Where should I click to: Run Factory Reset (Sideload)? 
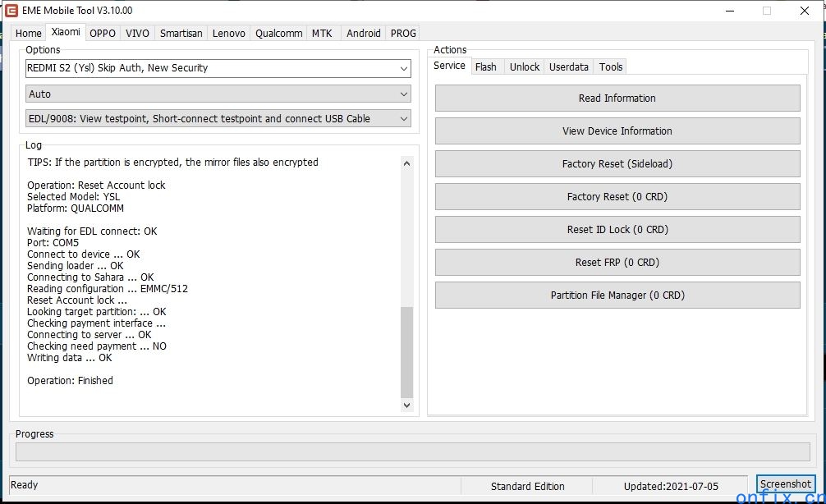[x=617, y=164]
